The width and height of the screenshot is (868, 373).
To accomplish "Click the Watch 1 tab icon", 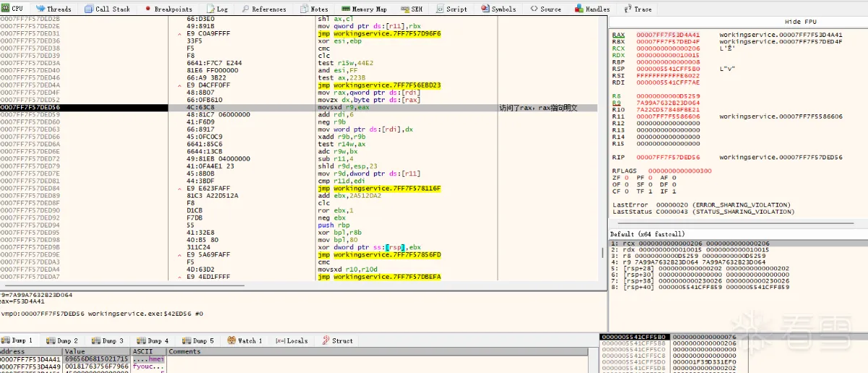I will tap(231, 340).
